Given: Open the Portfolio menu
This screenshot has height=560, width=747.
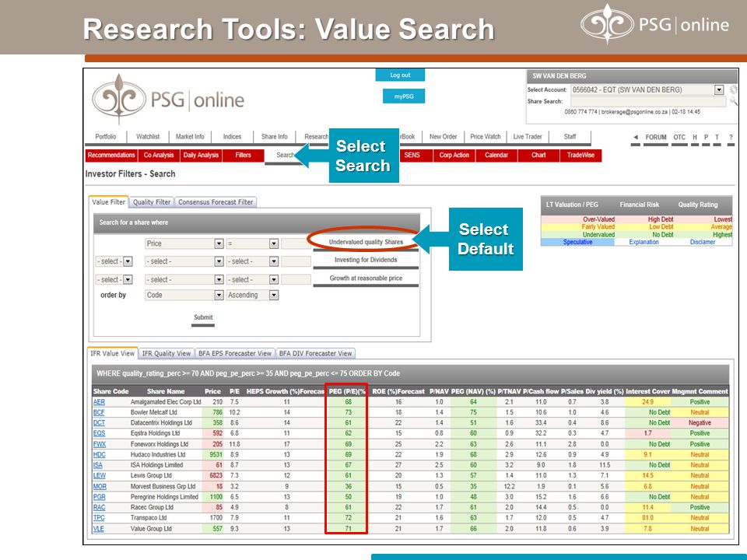Looking at the screenshot, I should pyautogui.click(x=106, y=137).
